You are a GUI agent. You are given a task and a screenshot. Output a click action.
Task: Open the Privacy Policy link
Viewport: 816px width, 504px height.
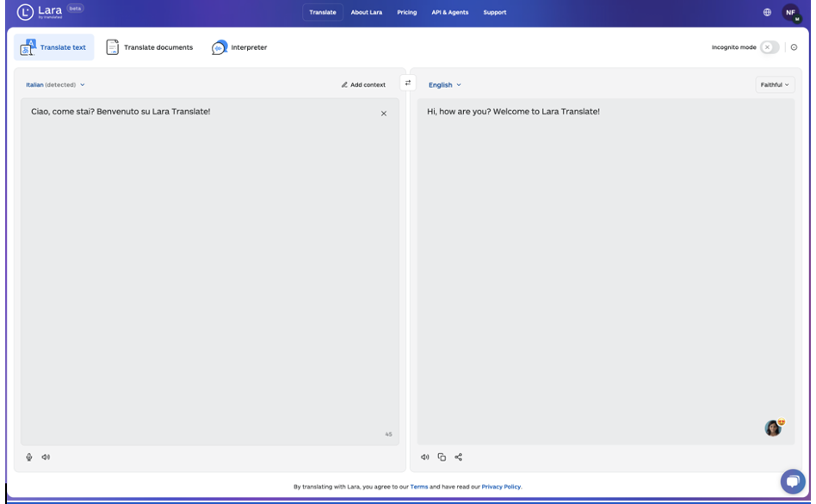tap(501, 487)
